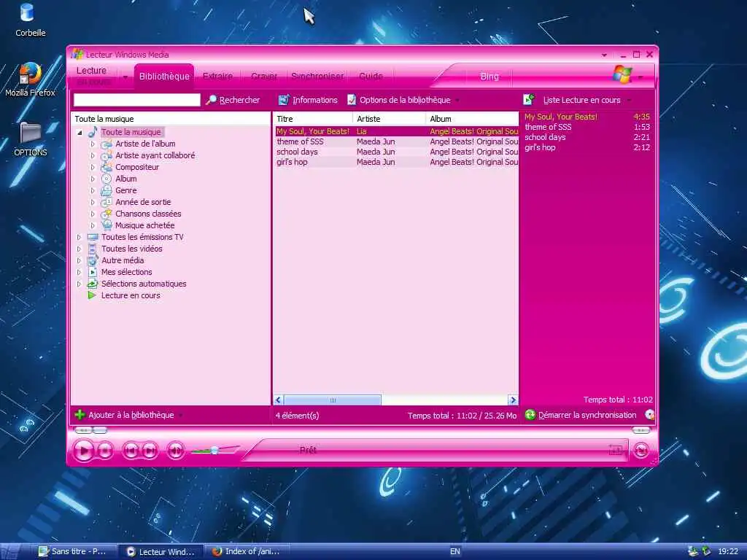
Task: Expand Toutes les émissions TV node
Action: pyautogui.click(x=79, y=237)
